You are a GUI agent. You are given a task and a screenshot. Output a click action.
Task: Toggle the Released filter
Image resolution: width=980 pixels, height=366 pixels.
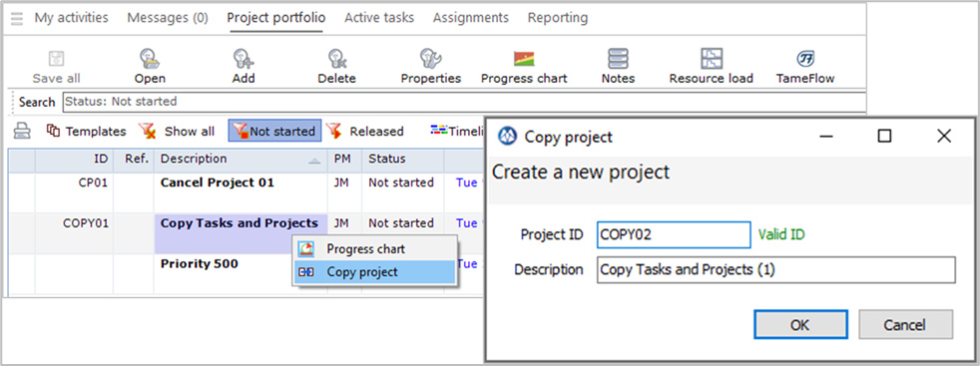(364, 132)
